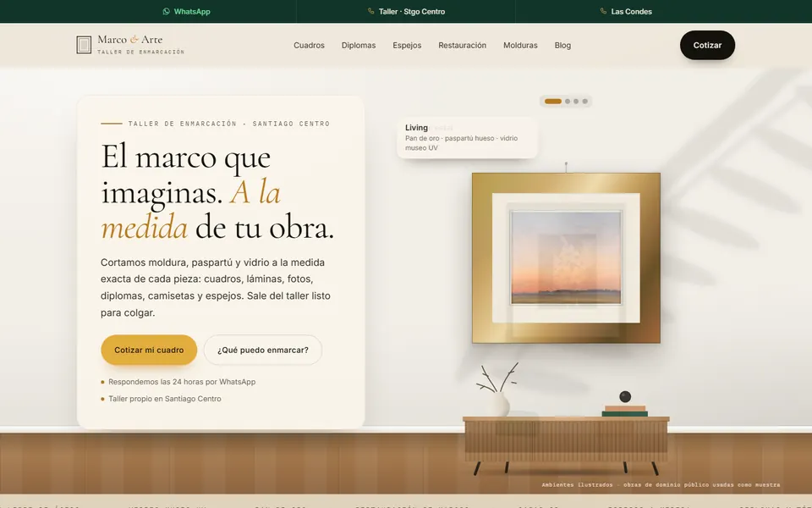This screenshot has height=508, width=812.
Task: Select Espejos in the navigation
Action: [x=407, y=45]
